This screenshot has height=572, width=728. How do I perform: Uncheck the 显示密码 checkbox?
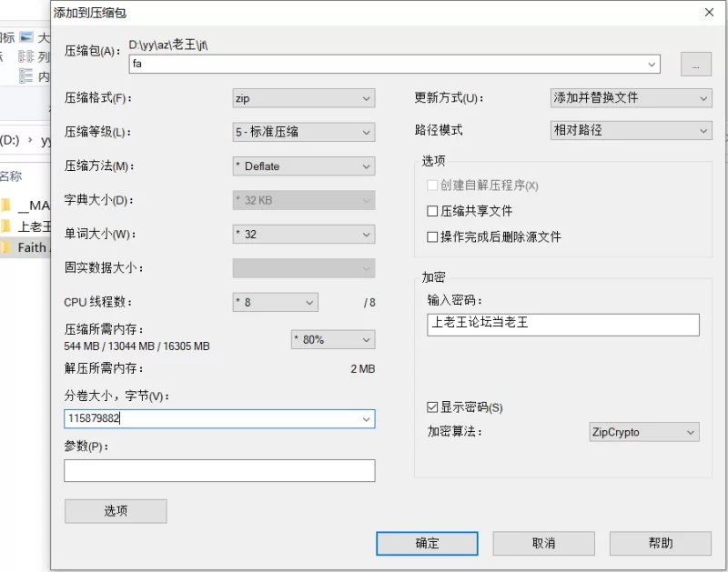[432, 407]
